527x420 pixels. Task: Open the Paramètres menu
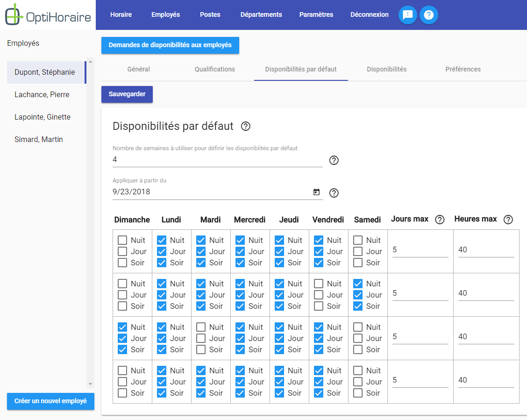tap(316, 15)
